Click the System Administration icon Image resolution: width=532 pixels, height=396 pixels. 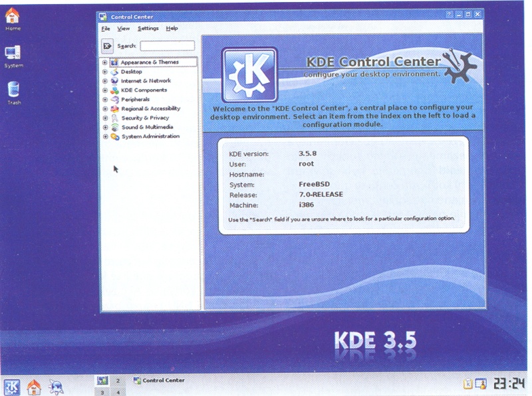click(115, 136)
